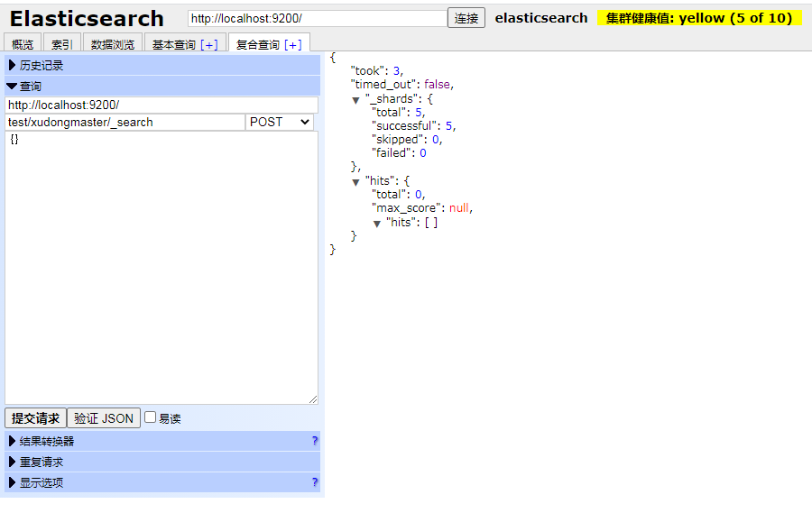
Task: Focus the cluster URL field at top
Action: (318, 18)
